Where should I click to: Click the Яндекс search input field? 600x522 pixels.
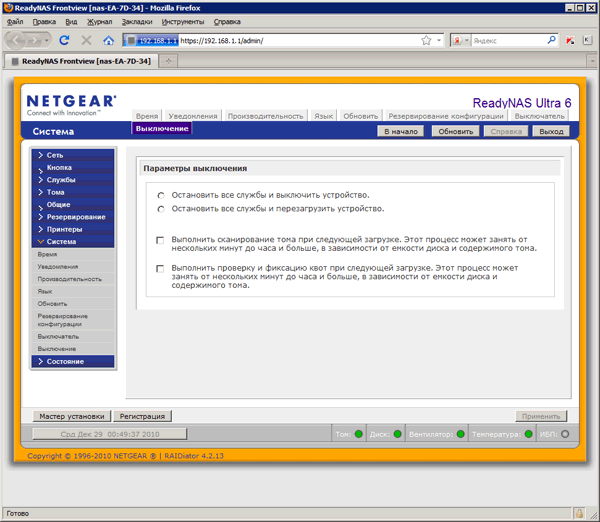click(x=508, y=40)
